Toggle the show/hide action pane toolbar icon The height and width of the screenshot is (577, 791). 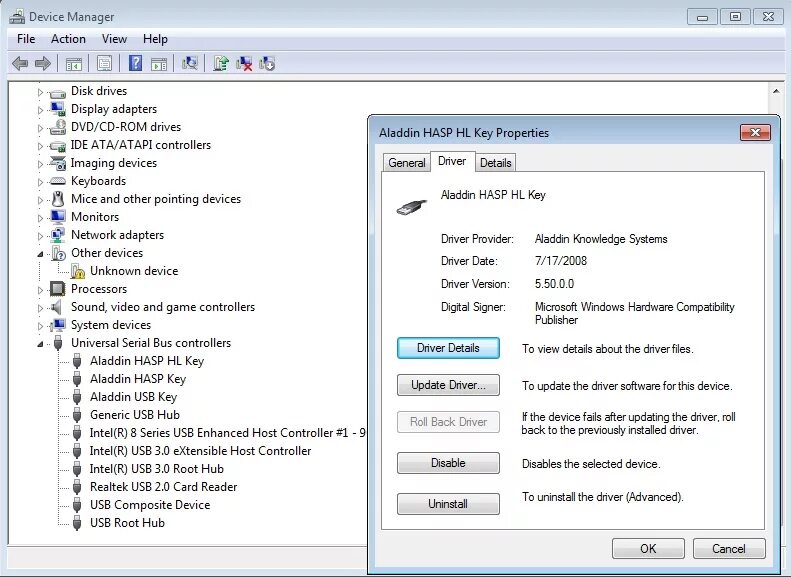click(x=159, y=64)
